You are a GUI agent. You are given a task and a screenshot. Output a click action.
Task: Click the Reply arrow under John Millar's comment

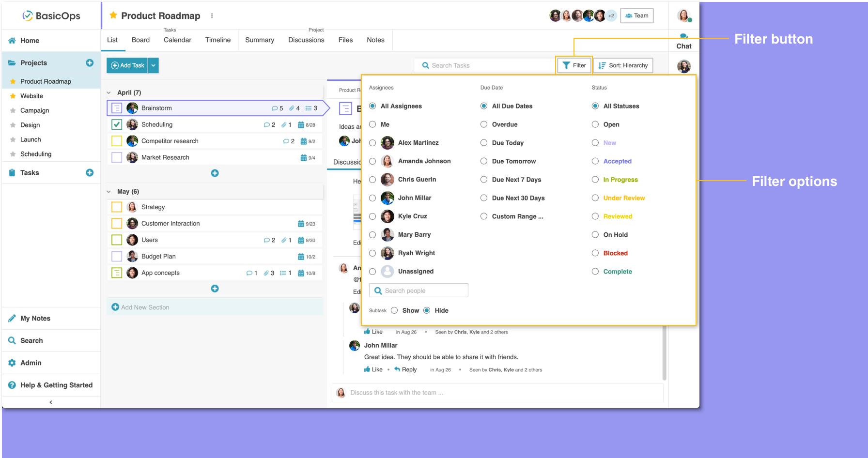397,369
